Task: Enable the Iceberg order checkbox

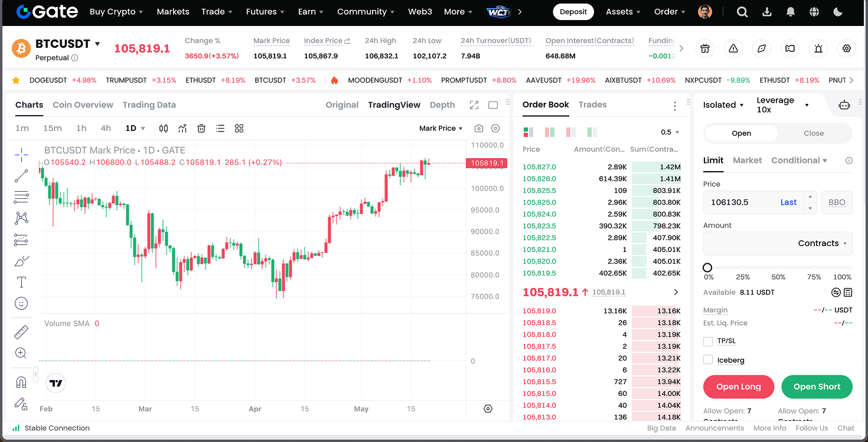Action: click(x=708, y=360)
